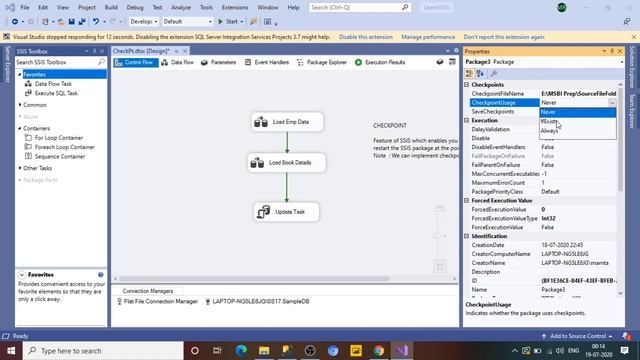Click the horizontal scrollbar in design canvas
This screenshot has width=640, height=360.
coord(254,279)
